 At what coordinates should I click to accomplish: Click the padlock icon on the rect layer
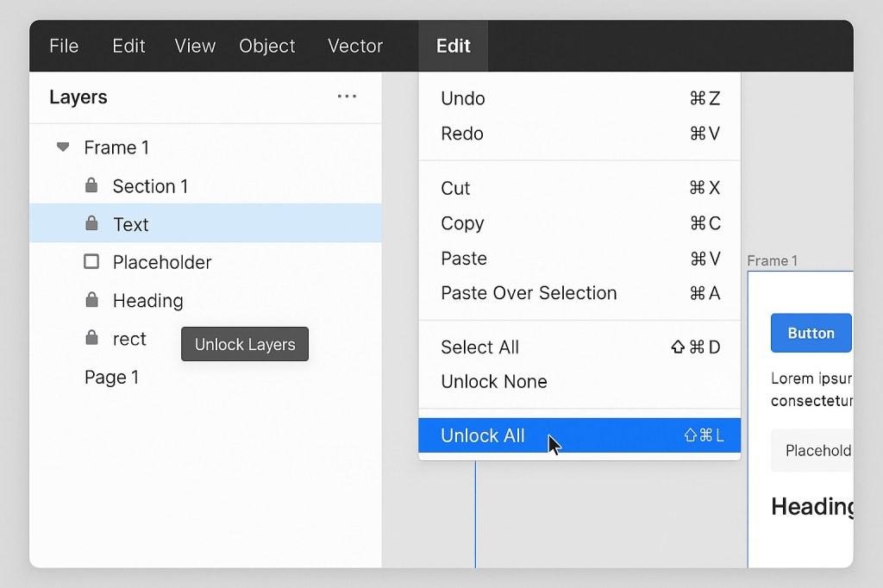91,338
